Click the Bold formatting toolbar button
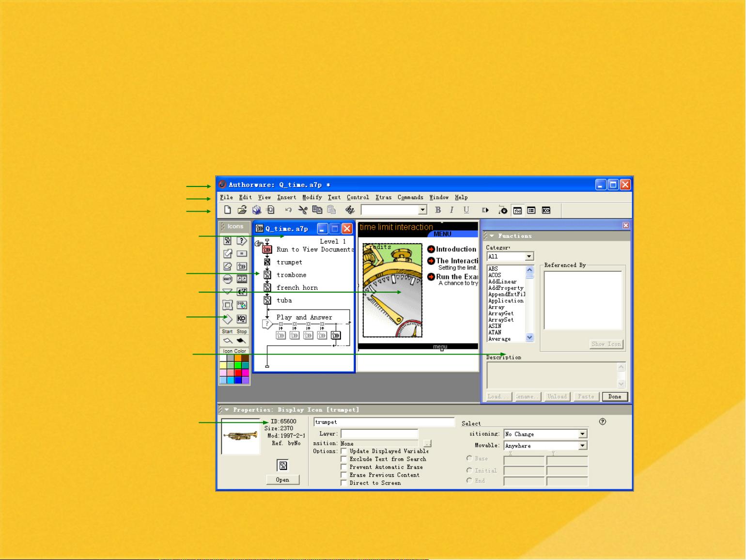The width and height of the screenshot is (746, 560). pyautogui.click(x=438, y=210)
